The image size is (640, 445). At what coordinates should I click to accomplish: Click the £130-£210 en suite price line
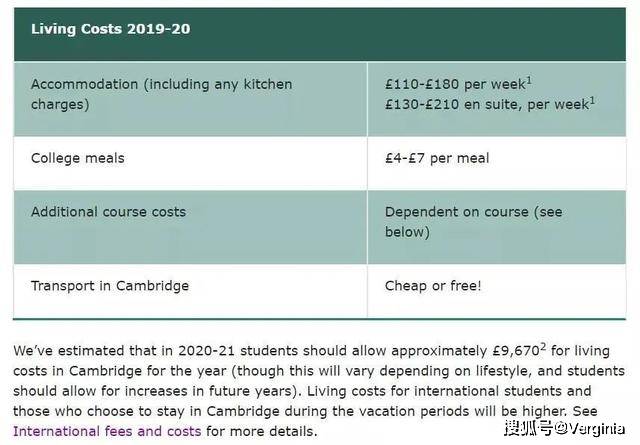(487, 105)
